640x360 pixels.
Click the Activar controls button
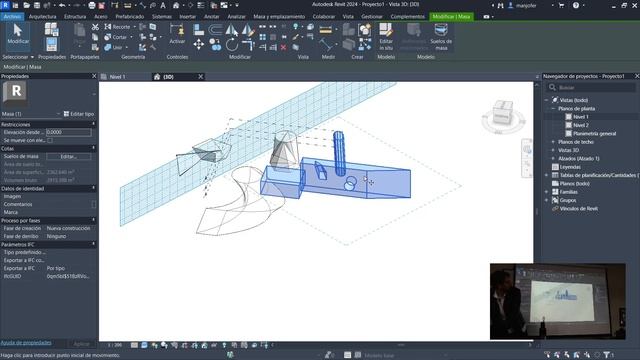click(x=177, y=34)
